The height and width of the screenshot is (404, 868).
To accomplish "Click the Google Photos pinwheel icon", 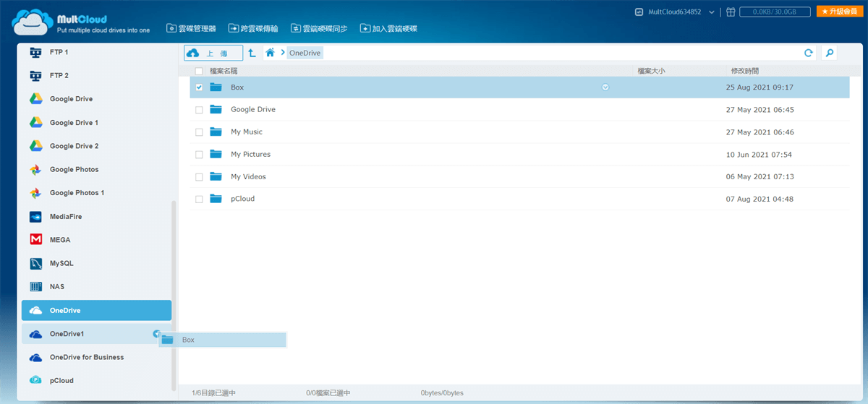I will 35,169.
